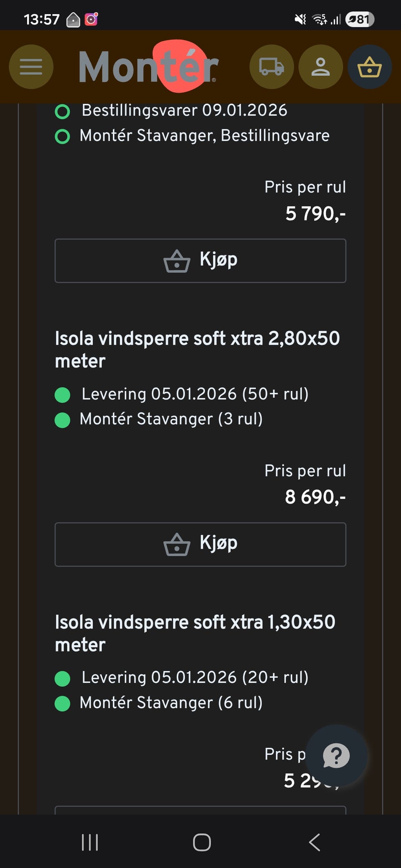
Task: Tap Android back navigation button
Action: [315, 842]
